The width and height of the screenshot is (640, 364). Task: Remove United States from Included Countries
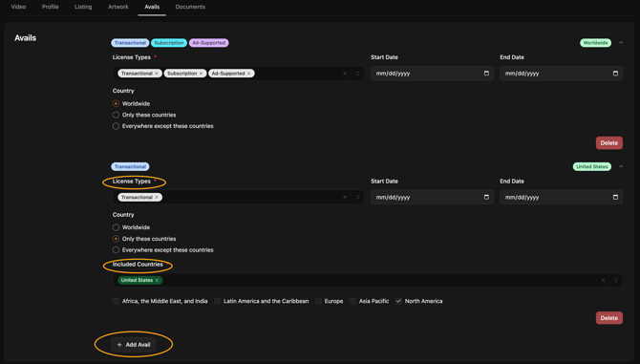(x=157, y=280)
